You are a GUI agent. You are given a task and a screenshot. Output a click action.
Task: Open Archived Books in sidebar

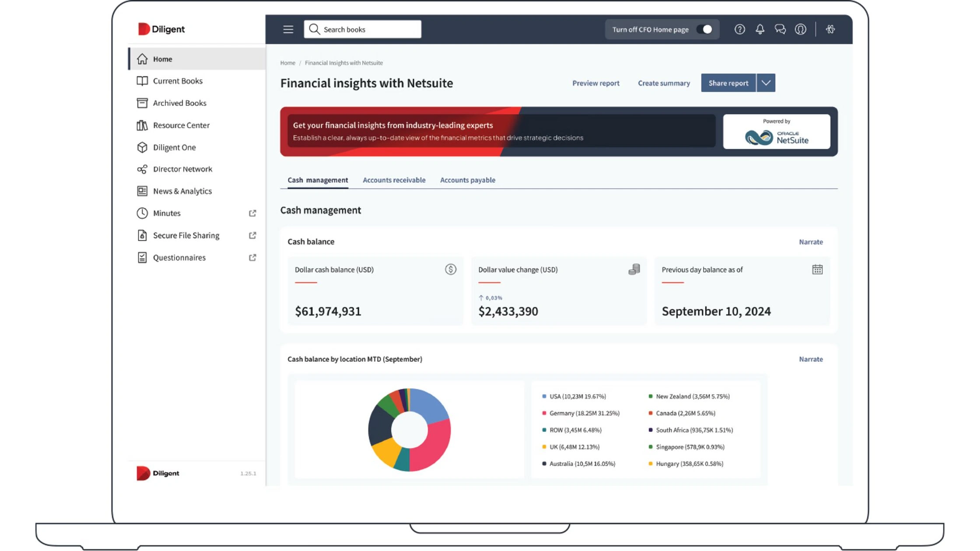179,103
